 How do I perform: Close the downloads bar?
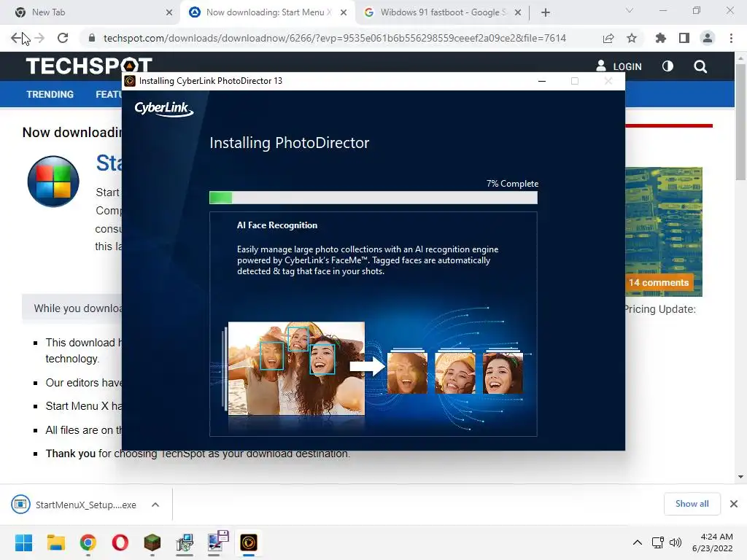(x=734, y=504)
